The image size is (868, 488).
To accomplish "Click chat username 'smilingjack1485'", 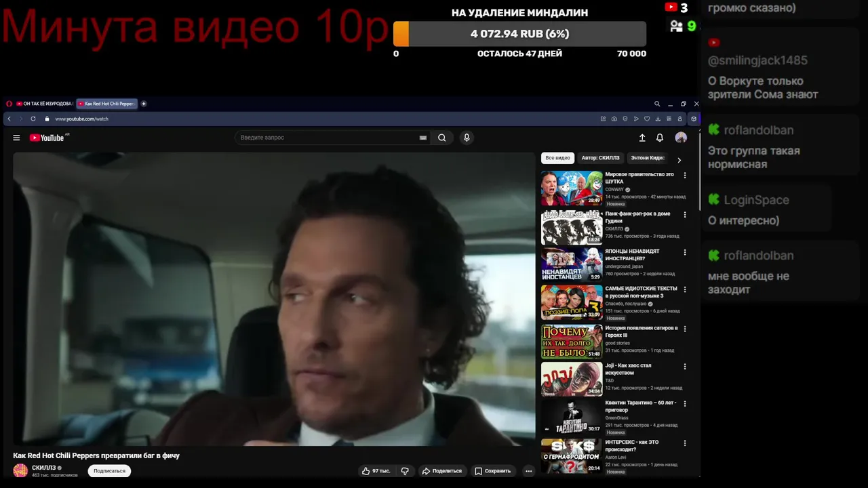I will pyautogui.click(x=757, y=60).
